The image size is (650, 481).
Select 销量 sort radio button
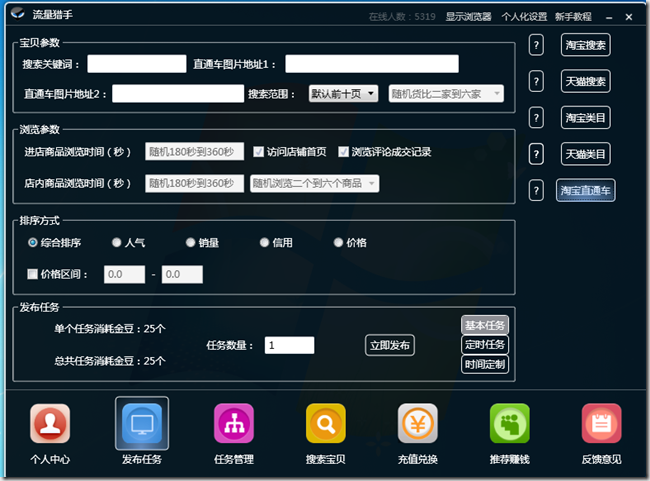pos(190,243)
